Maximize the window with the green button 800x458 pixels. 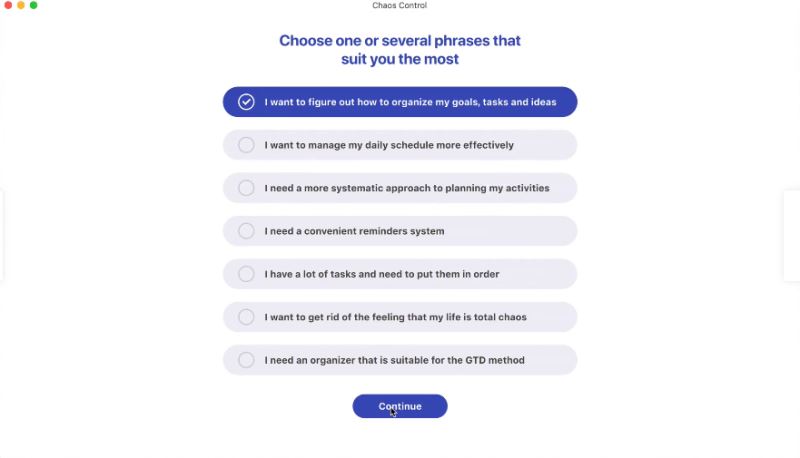(x=34, y=5)
